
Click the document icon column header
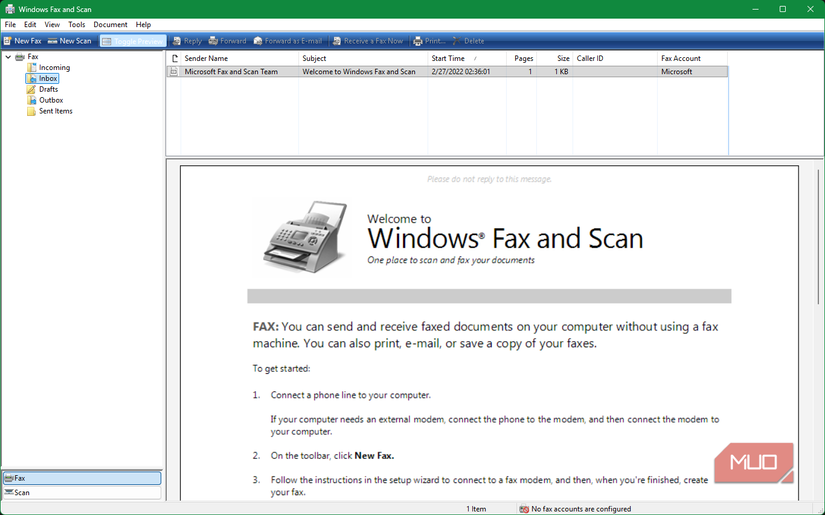click(x=174, y=58)
